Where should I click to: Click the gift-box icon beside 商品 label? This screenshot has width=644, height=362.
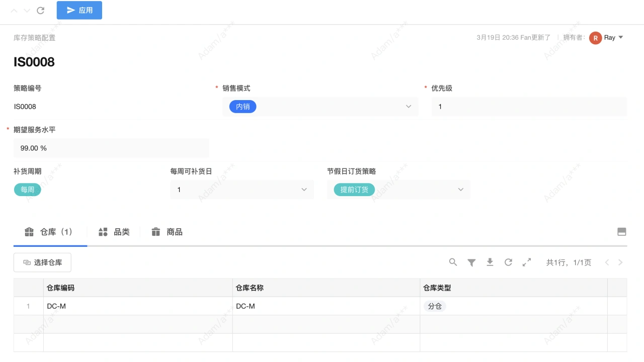tap(156, 232)
